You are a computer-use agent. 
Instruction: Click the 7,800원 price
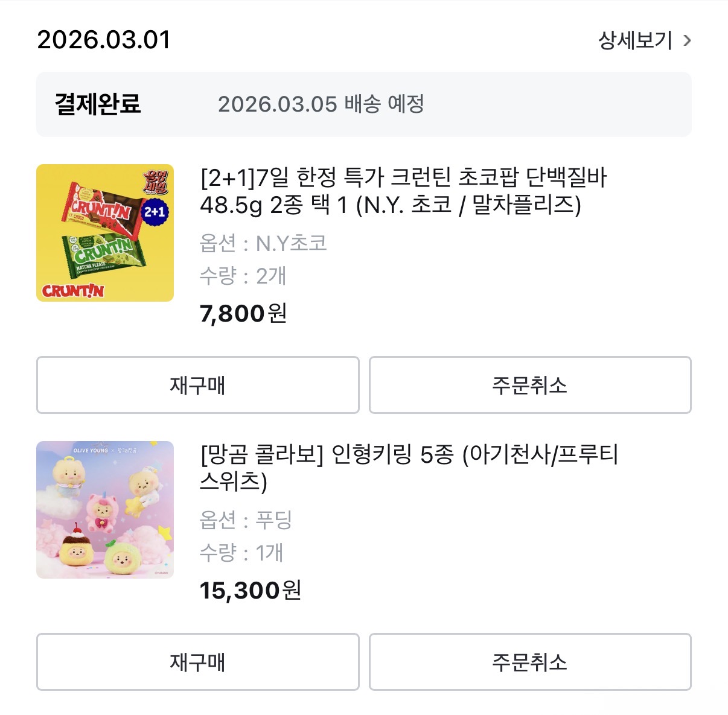click(x=243, y=313)
